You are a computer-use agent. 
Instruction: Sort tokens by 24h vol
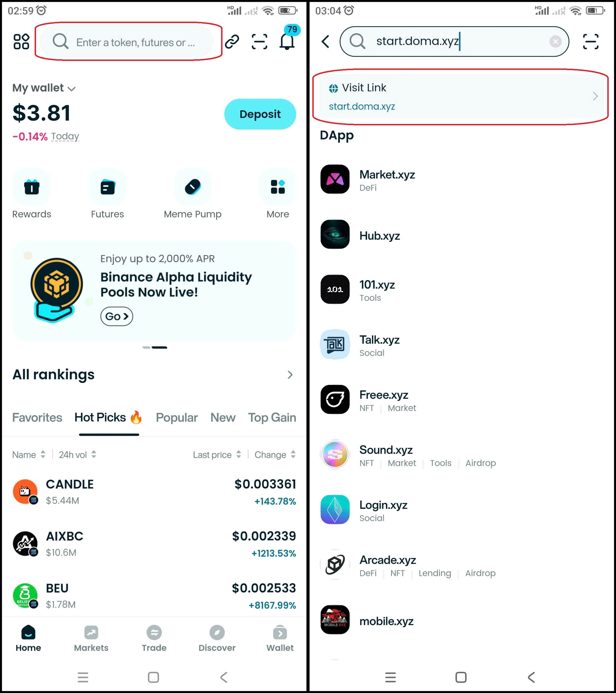pos(78,455)
